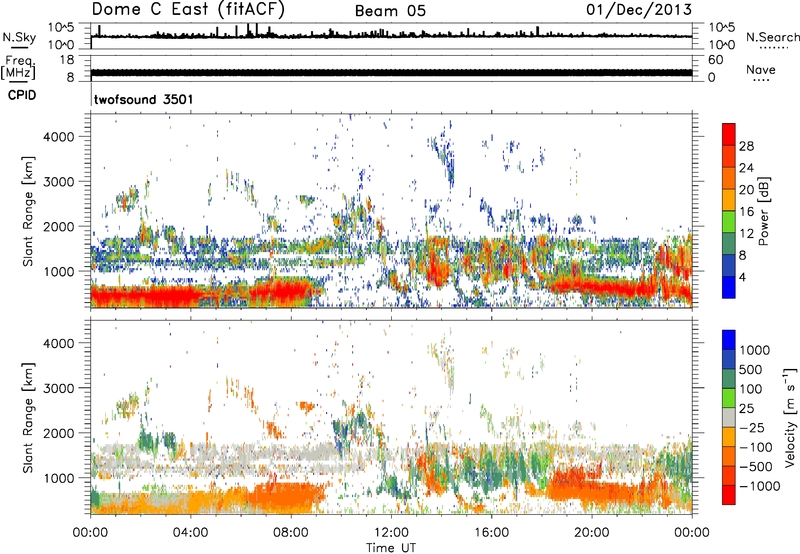Click the power panel 'Slant Range [km]' label
The image size is (800, 554).
pyautogui.click(x=28, y=211)
